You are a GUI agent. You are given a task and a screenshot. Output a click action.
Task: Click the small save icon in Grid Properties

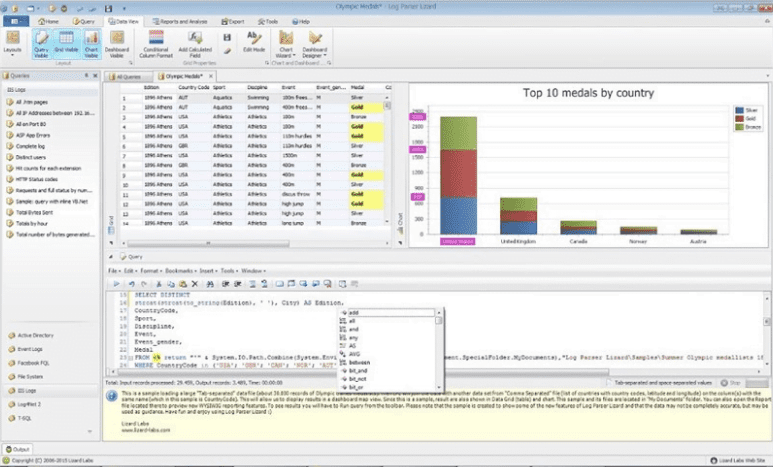tap(227, 37)
